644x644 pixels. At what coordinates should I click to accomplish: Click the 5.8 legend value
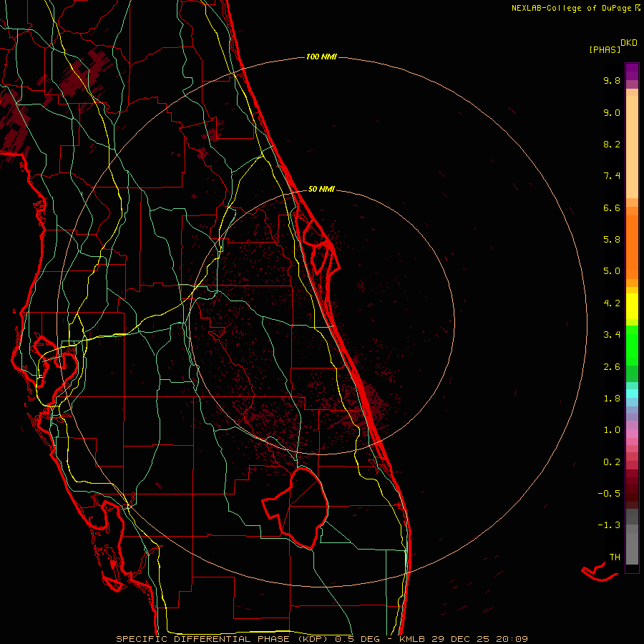click(612, 240)
